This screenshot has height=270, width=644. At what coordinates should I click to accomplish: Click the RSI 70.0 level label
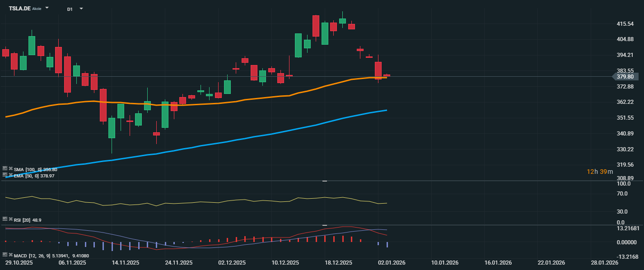click(622, 194)
